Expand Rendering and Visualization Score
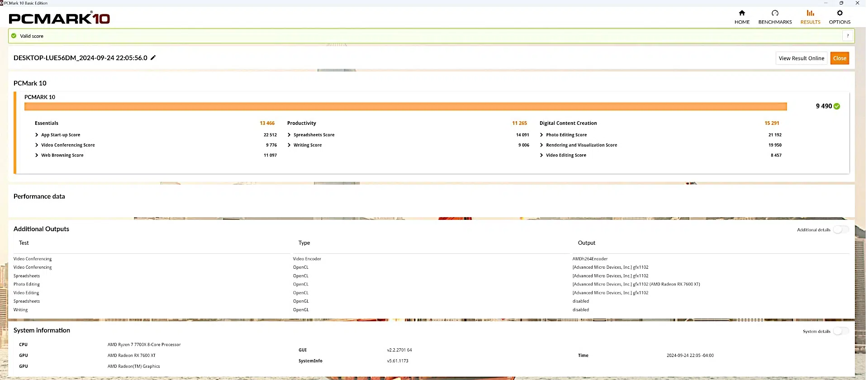 click(541, 145)
